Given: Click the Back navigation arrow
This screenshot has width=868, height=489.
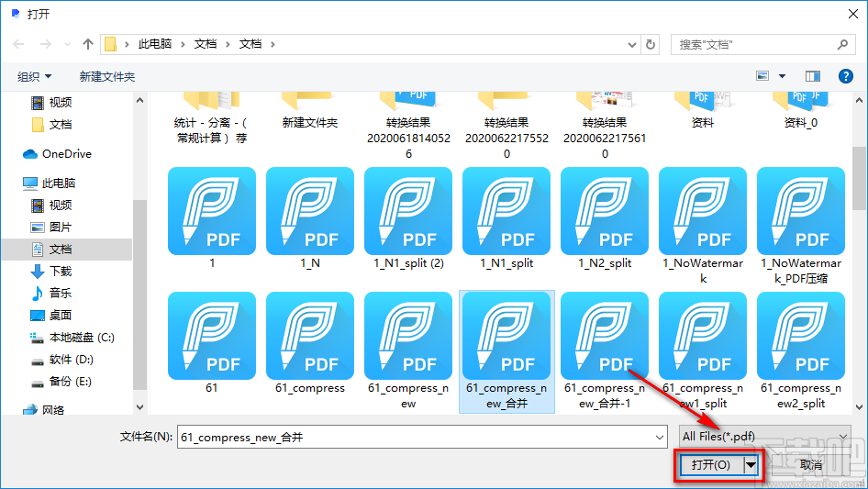Looking at the screenshot, I should click(19, 44).
